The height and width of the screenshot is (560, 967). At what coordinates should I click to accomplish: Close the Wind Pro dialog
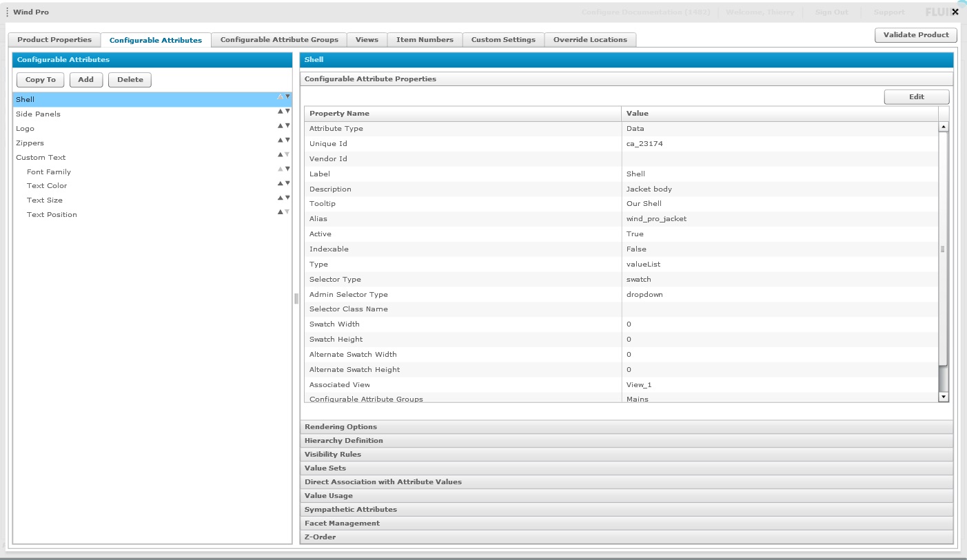click(955, 12)
